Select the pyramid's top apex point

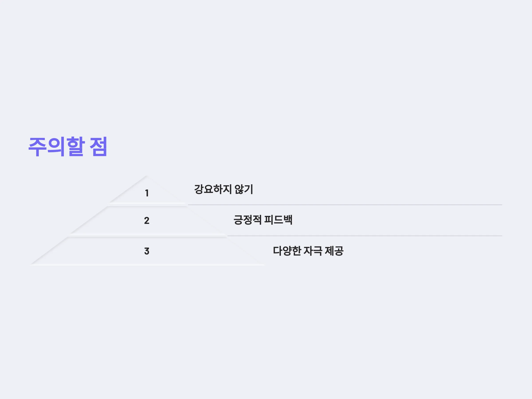click(147, 176)
